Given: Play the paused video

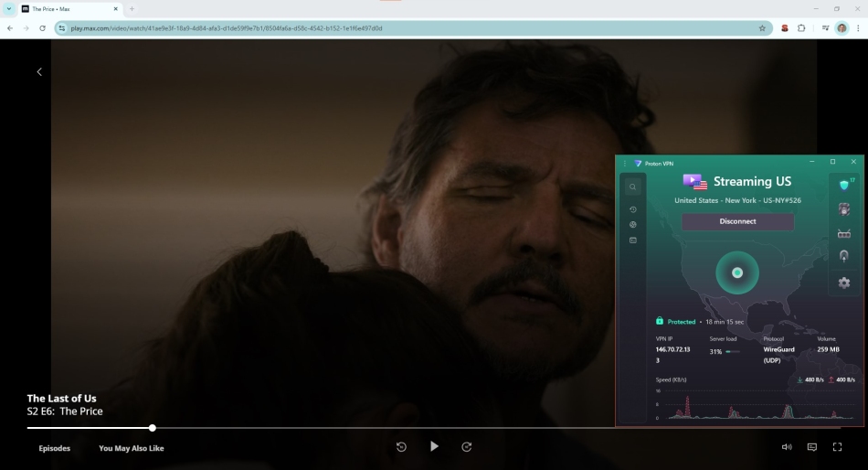Looking at the screenshot, I should (x=435, y=446).
